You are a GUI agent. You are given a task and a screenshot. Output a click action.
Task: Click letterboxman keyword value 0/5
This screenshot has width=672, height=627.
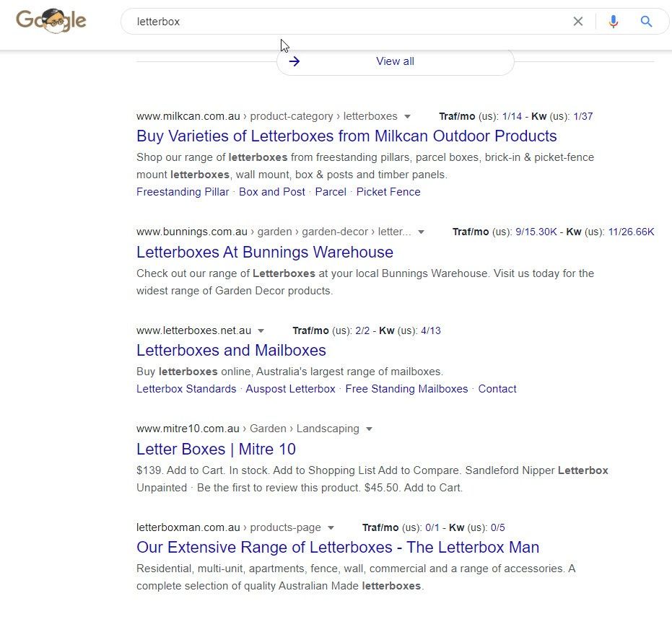[x=497, y=527]
